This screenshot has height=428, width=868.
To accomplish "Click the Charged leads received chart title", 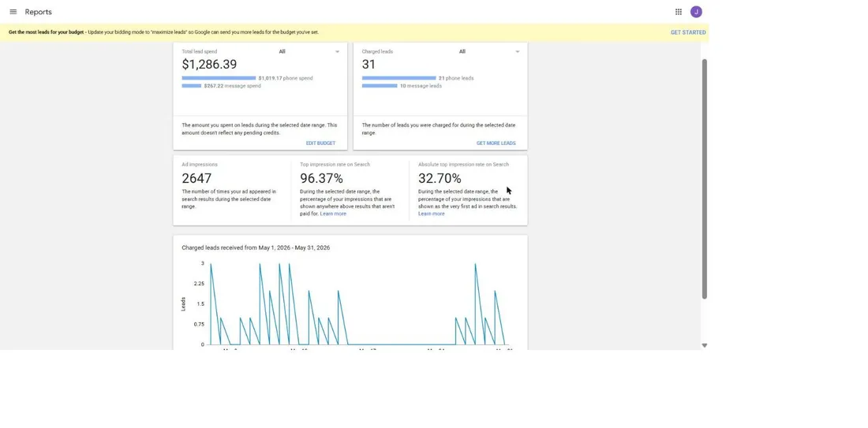I will click(x=256, y=247).
